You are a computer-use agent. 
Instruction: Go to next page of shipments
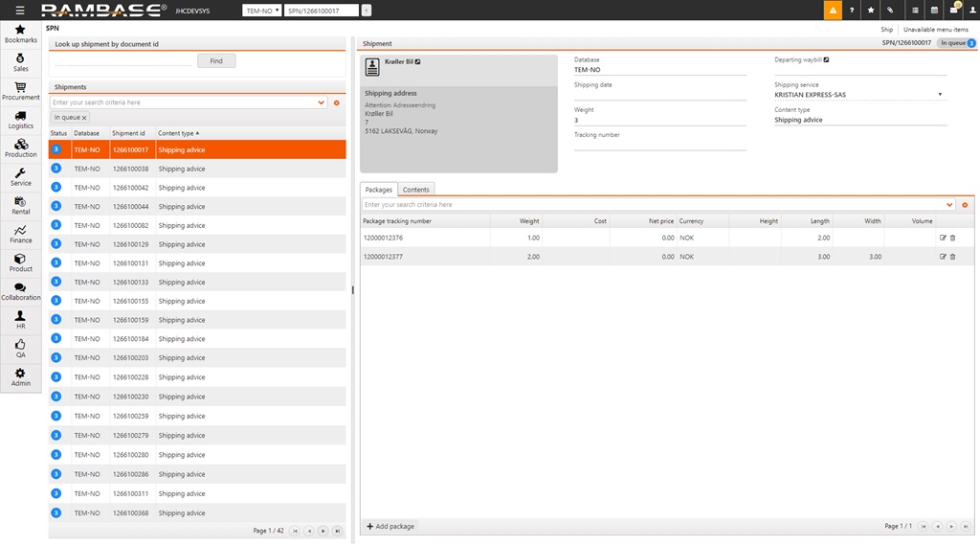[x=323, y=531]
